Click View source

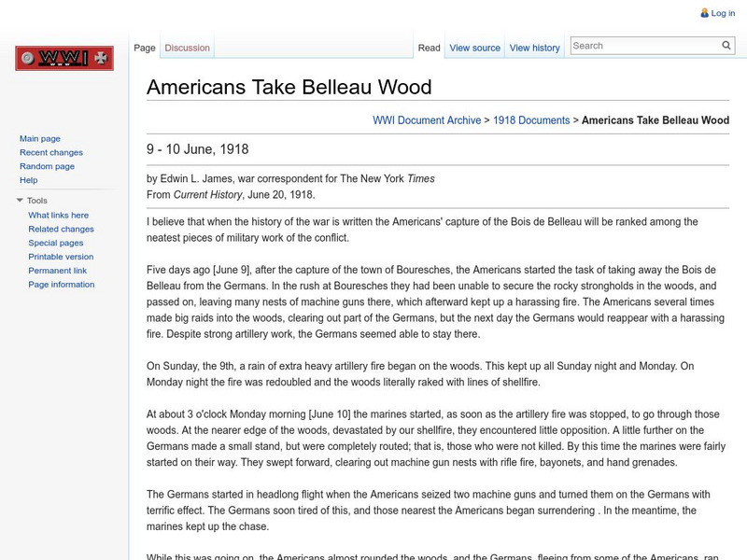pyautogui.click(x=473, y=47)
